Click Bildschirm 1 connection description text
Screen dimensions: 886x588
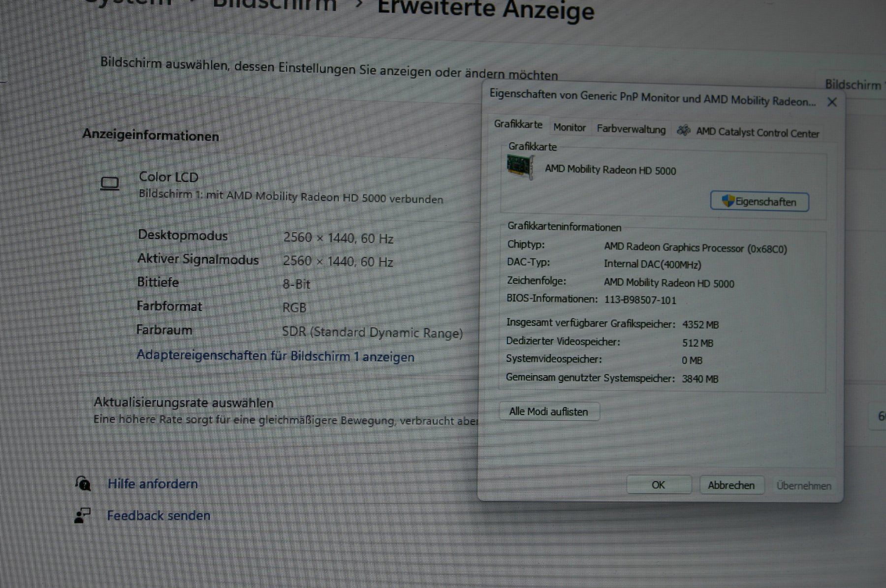[291, 197]
